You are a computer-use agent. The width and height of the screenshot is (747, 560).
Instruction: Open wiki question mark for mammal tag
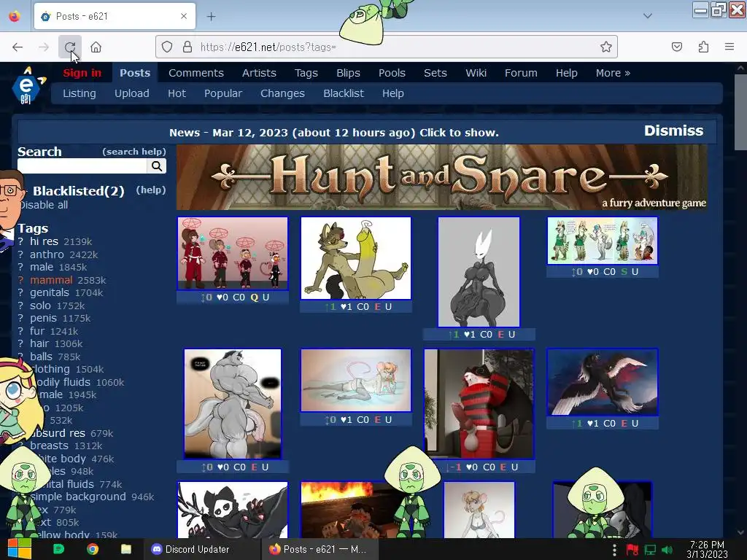[x=20, y=281]
